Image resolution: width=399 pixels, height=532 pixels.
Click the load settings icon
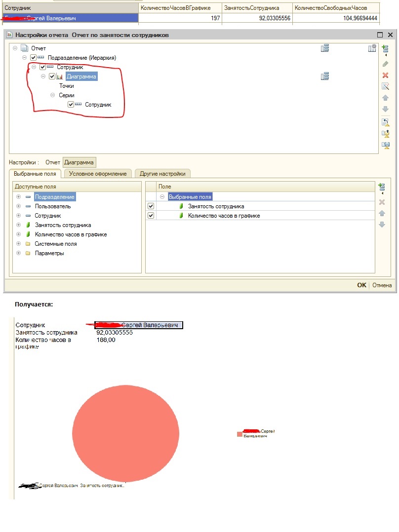(x=385, y=134)
